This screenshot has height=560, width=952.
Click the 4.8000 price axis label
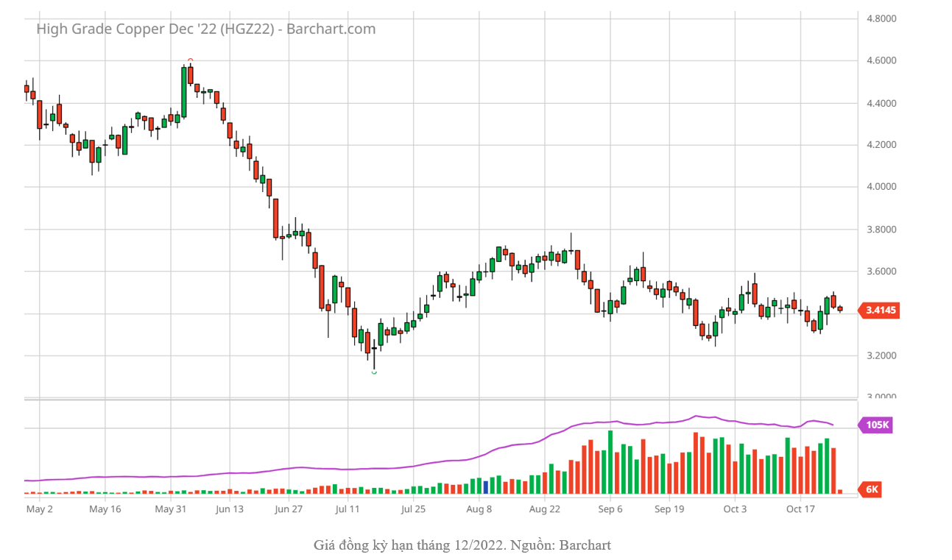tap(881, 19)
